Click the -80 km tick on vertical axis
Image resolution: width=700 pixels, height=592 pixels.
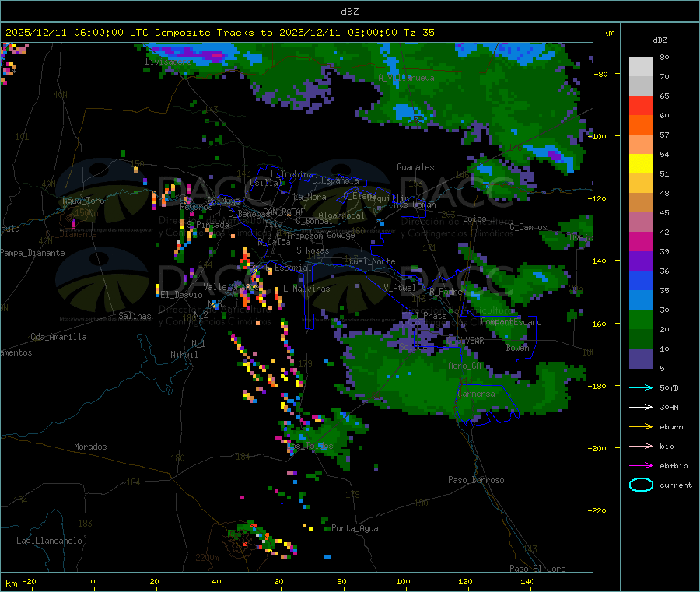click(601, 74)
